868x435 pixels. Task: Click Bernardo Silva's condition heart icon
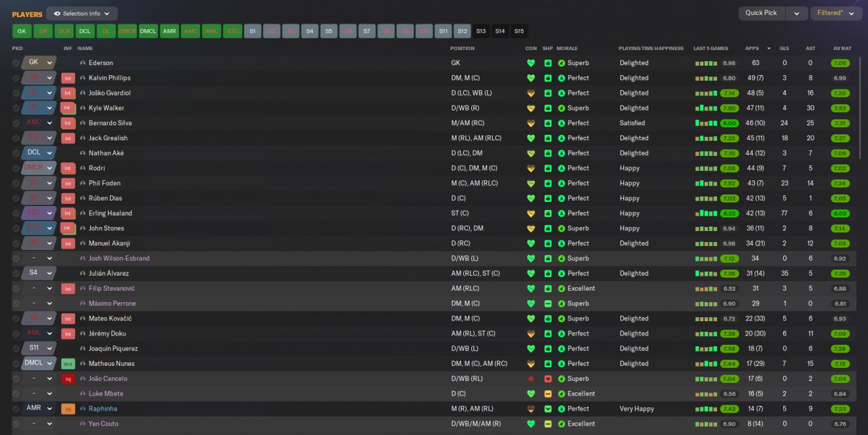pyautogui.click(x=531, y=123)
